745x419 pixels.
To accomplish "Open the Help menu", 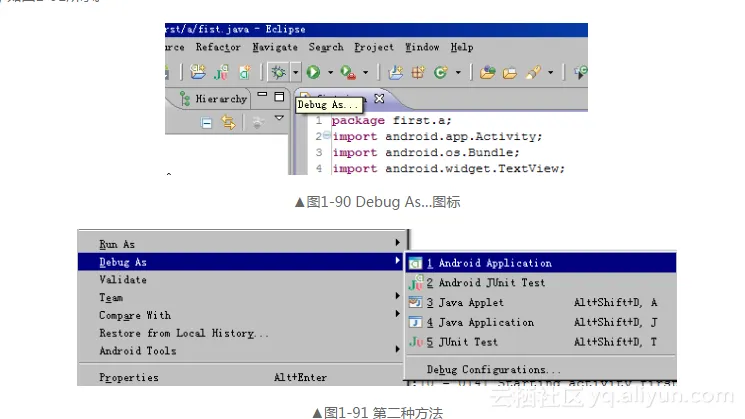I will [x=462, y=47].
